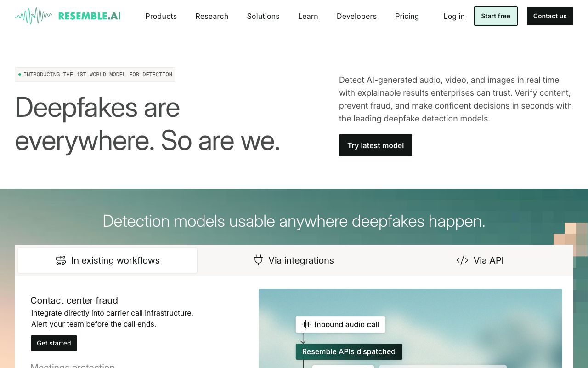Viewport: 588px width, 368px height.
Task: Click the Start free button
Action: point(496,16)
